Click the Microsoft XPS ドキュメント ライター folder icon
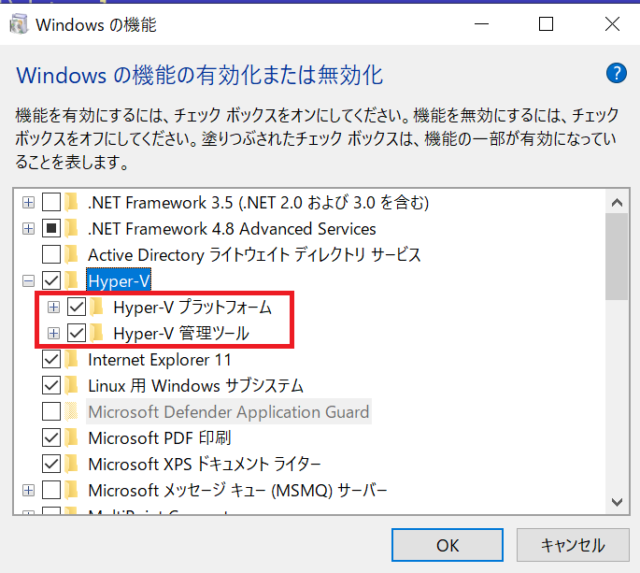 click(72, 464)
